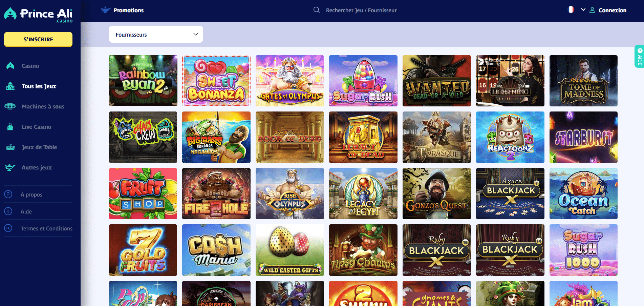The image size is (644, 306).
Task: Open the Tarasque game tile
Action: (x=437, y=137)
